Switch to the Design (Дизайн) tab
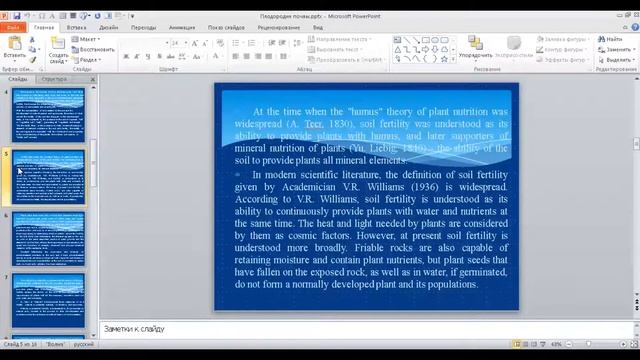 coord(109,27)
